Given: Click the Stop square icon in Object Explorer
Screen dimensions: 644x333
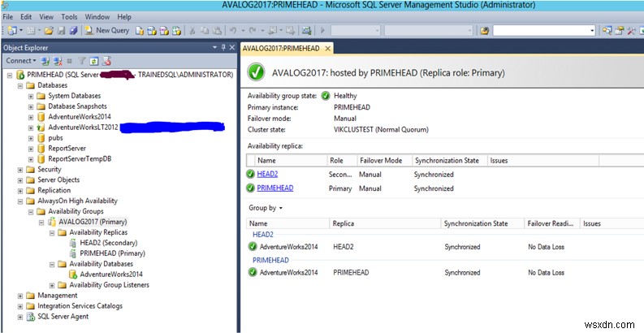Looking at the screenshot, I should (69, 61).
